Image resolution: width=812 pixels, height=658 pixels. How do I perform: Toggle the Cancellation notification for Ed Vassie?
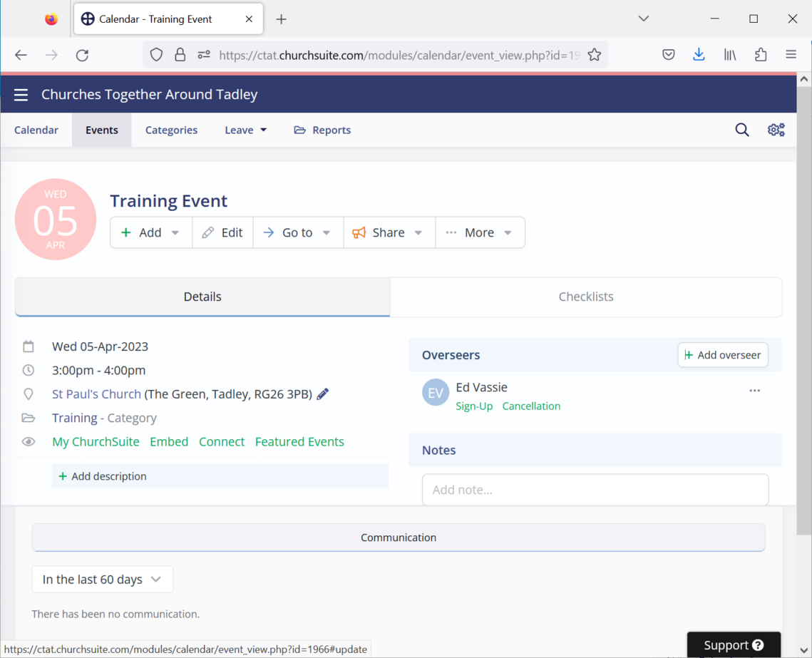click(531, 406)
